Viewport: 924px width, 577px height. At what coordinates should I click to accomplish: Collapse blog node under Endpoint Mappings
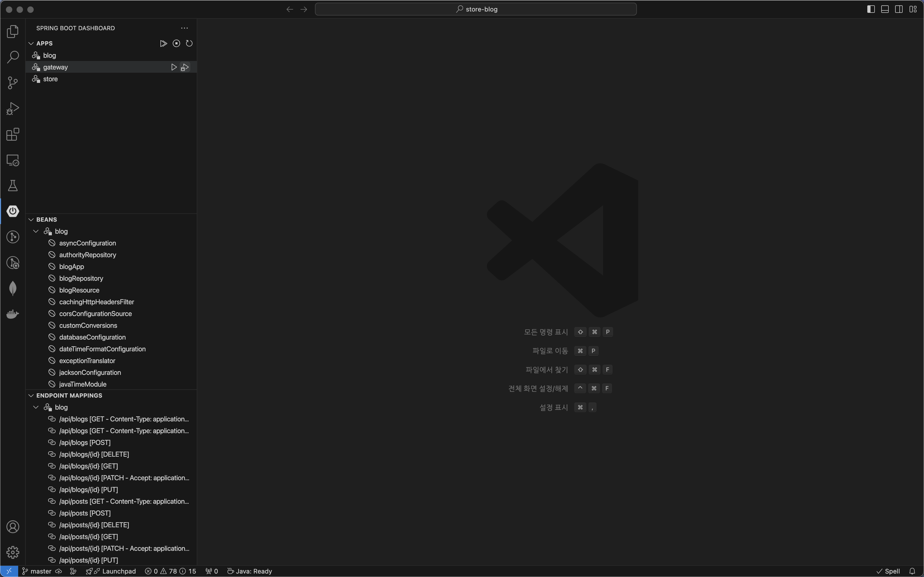click(36, 407)
